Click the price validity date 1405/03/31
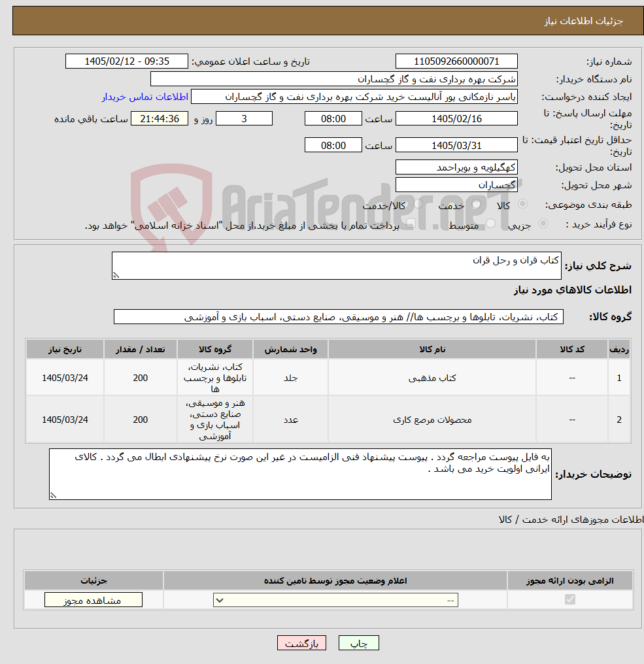This screenshot has height=664, width=644. click(456, 145)
